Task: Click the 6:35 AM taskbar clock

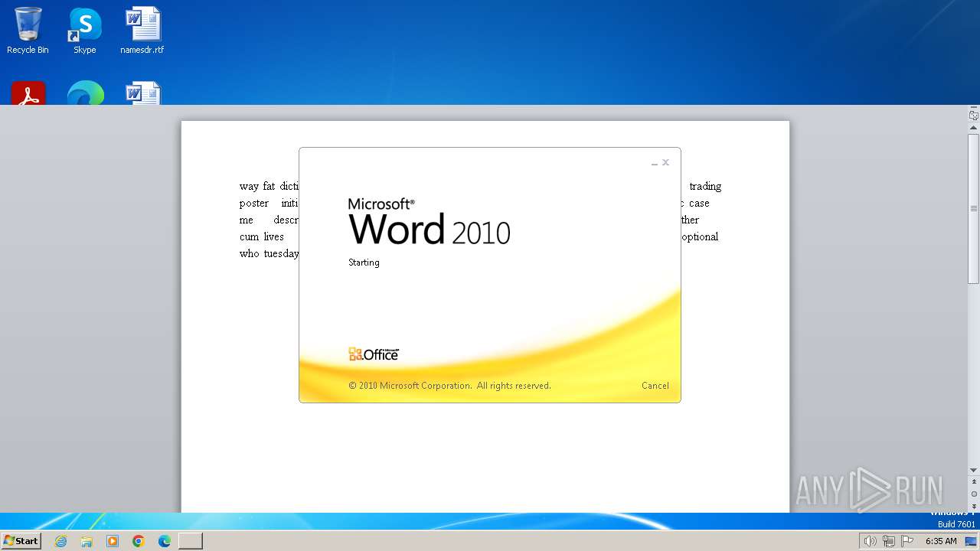Action: (x=941, y=541)
